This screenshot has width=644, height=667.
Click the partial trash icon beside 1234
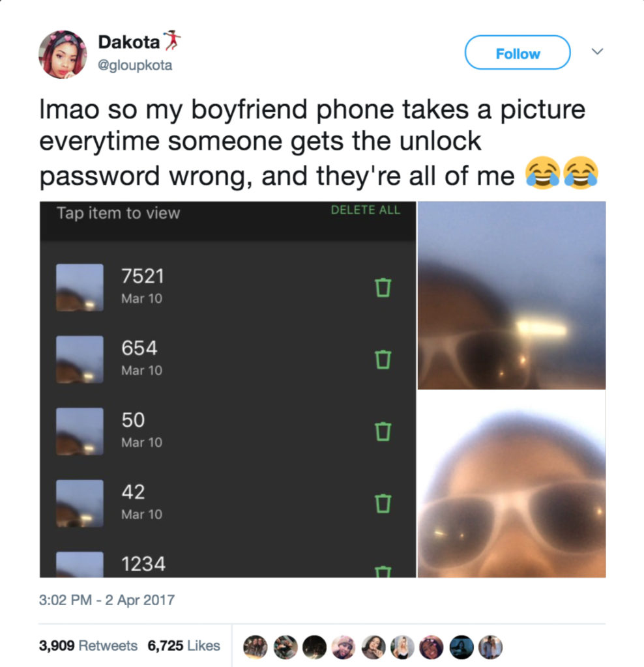(x=383, y=571)
